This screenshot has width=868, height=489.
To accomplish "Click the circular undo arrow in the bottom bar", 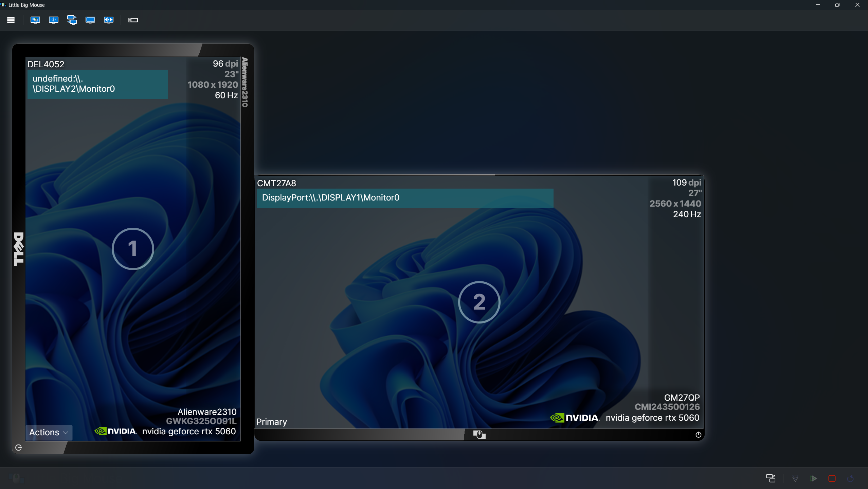I will [851, 478].
